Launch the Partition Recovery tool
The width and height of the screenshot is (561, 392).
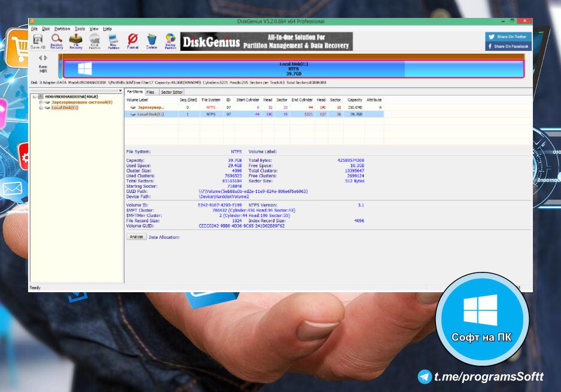tap(57, 41)
